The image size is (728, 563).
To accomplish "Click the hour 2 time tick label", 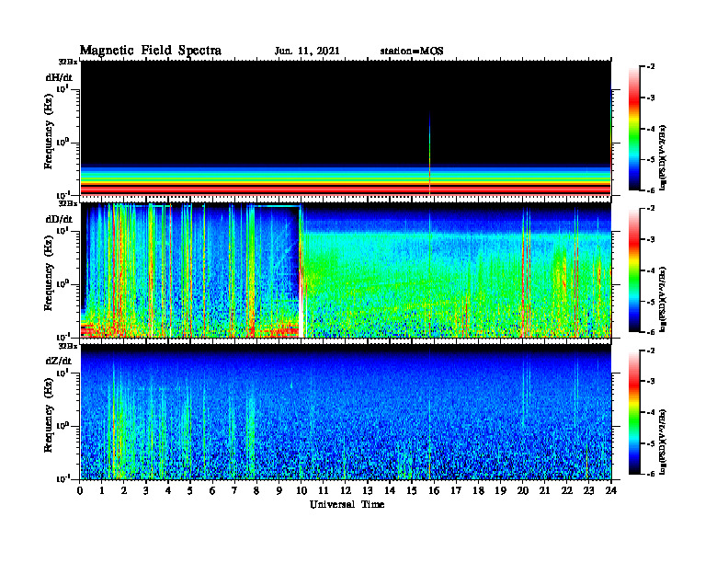I will pyautogui.click(x=124, y=491).
